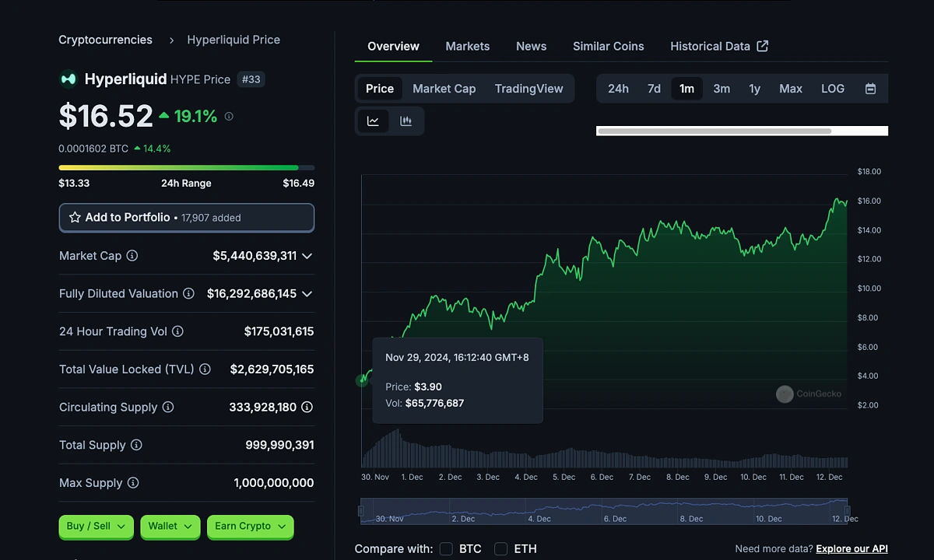Click the 24h Range progress bar
This screenshot has width=934, height=560.
coord(187,167)
